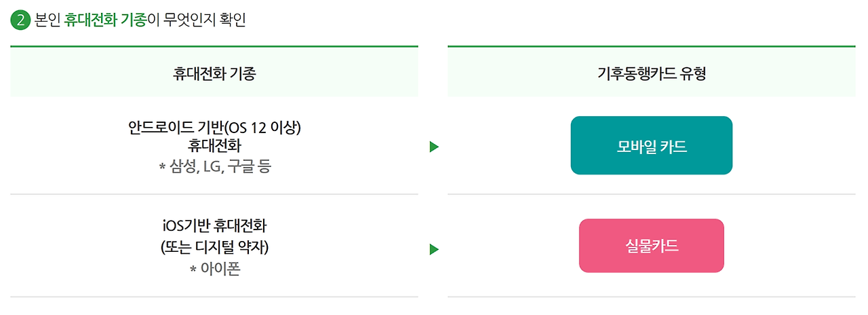This screenshot has width=868, height=315.
Task: Click the (또는 디지털 약자) text
Action: pos(214,248)
